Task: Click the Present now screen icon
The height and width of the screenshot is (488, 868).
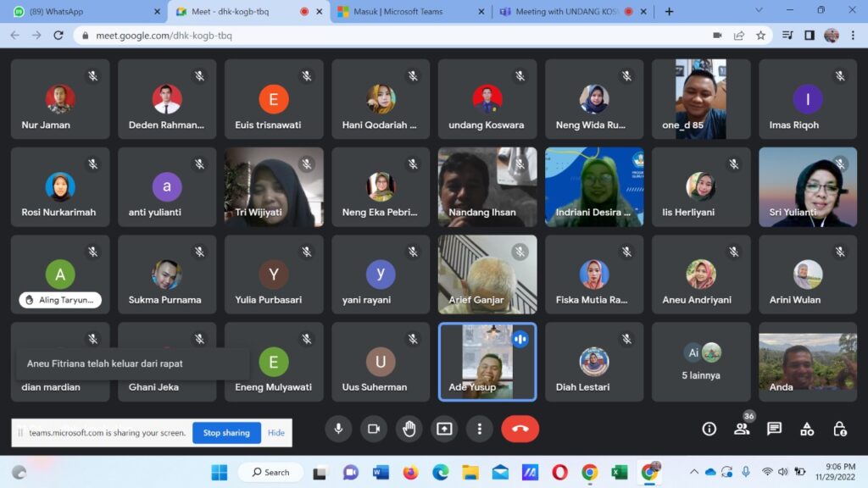Action: (444, 429)
